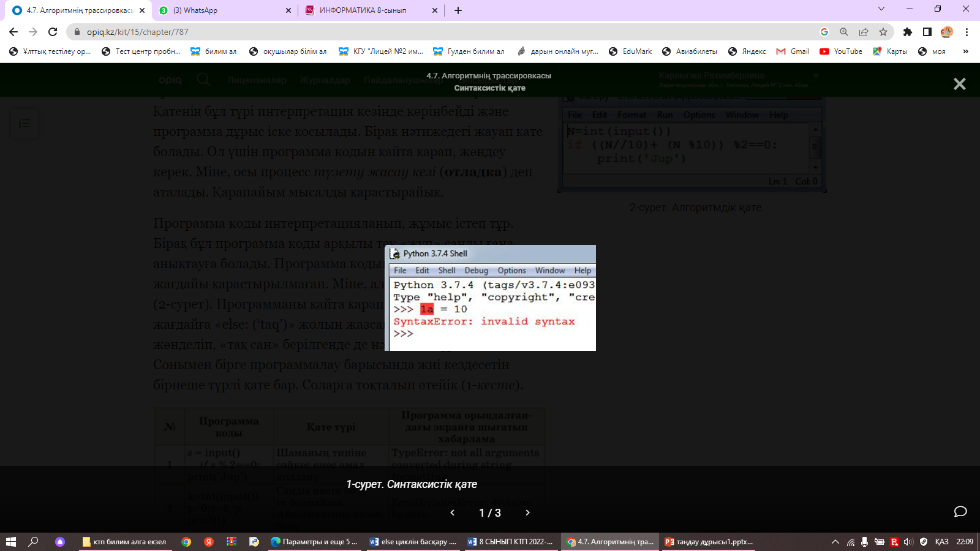Image resolution: width=980 pixels, height=551 pixels.
Task: Open the network Wi-Fi tray icon
Action: [851, 542]
